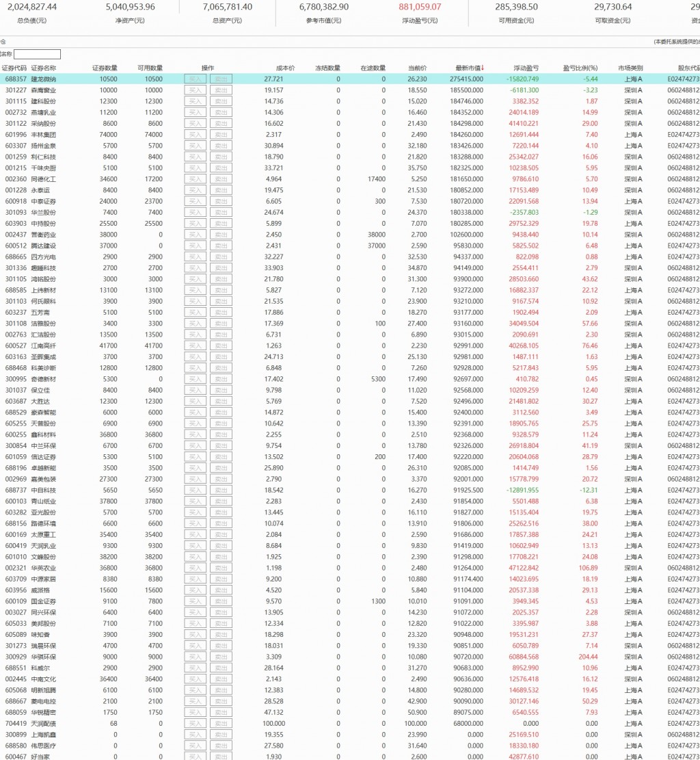This screenshot has height=760, width=700.
Task: Click 买入 for stock 300995
Action: tap(196, 379)
